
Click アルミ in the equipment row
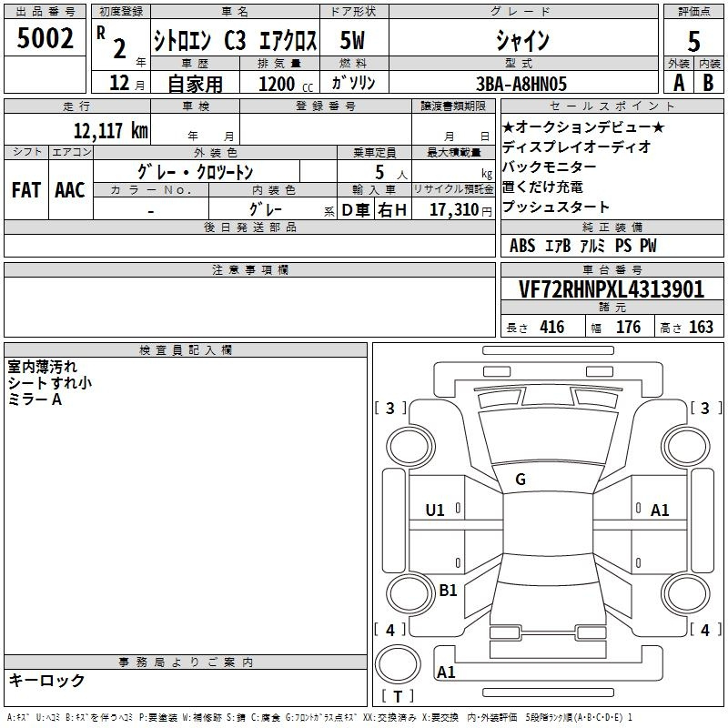[x=593, y=246]
